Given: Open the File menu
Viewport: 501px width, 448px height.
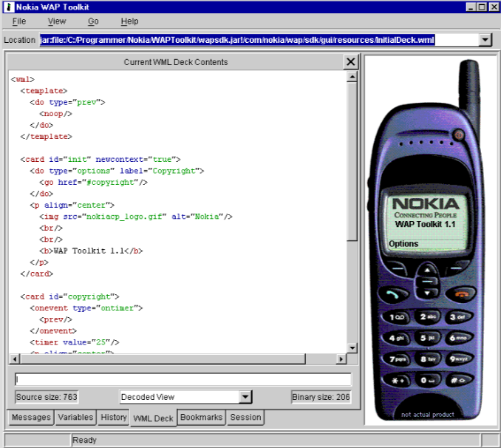Looking at the screenshot, I should (19, 21).
